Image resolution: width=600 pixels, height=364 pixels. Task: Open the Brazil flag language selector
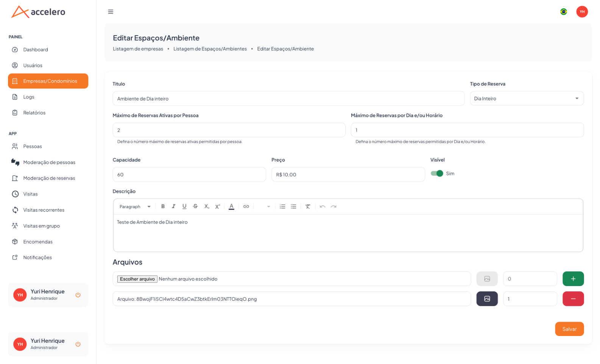(564, 12)
